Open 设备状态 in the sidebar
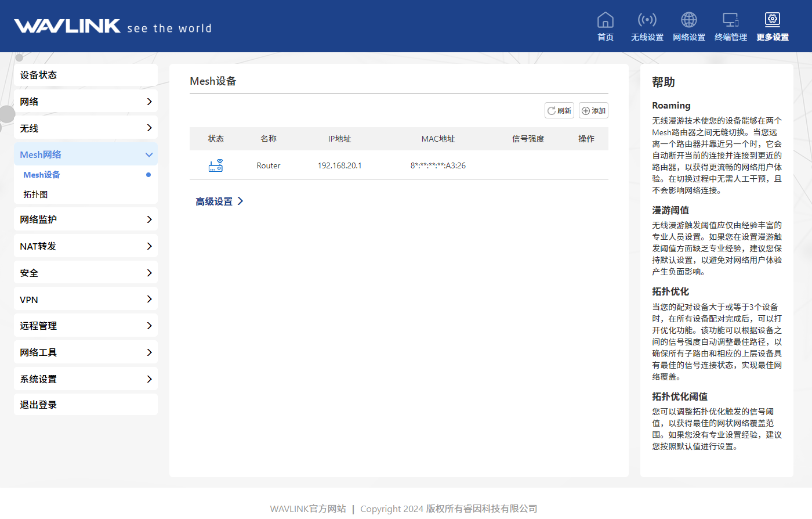 86,75
